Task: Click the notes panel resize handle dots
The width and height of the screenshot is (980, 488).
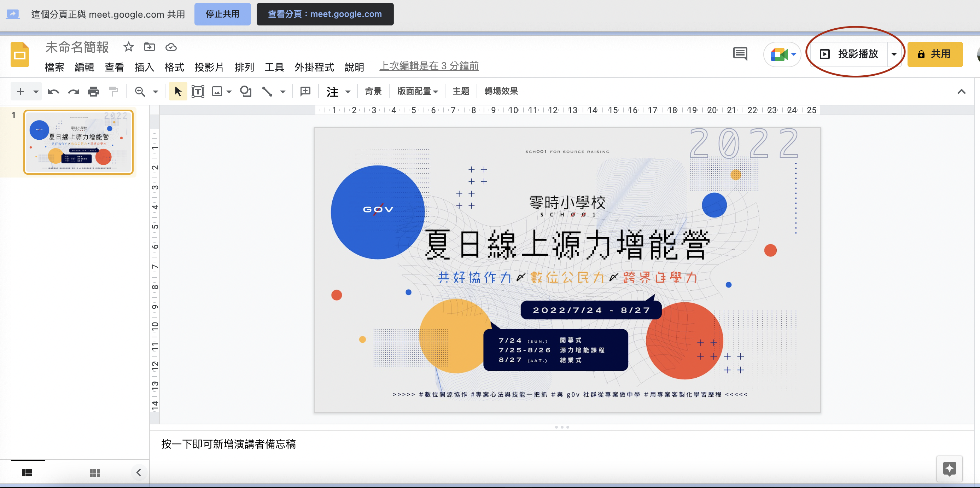Action: point(562,427)
